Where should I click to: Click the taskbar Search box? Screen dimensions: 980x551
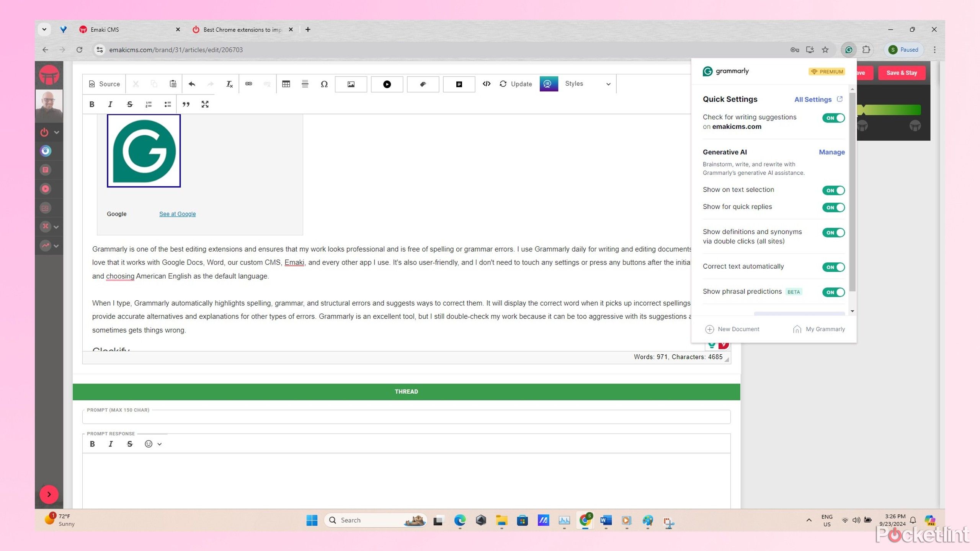click(375, 520)
